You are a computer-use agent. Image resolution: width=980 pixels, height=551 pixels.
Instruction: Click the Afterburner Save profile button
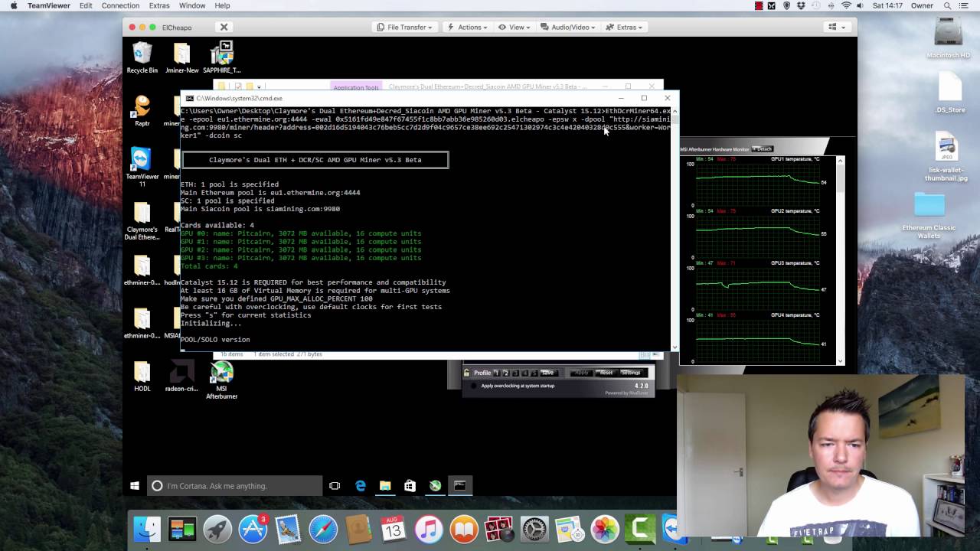[x=547, y=373]
